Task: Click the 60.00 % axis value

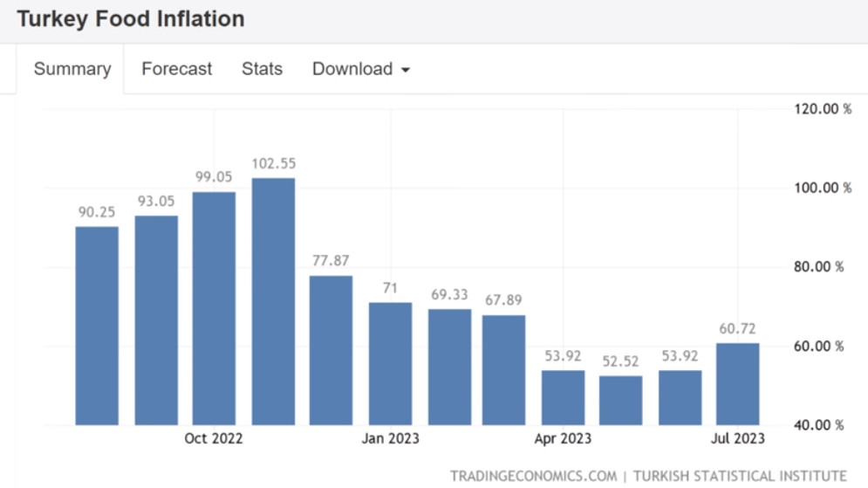Action: [x=819, y=347]
